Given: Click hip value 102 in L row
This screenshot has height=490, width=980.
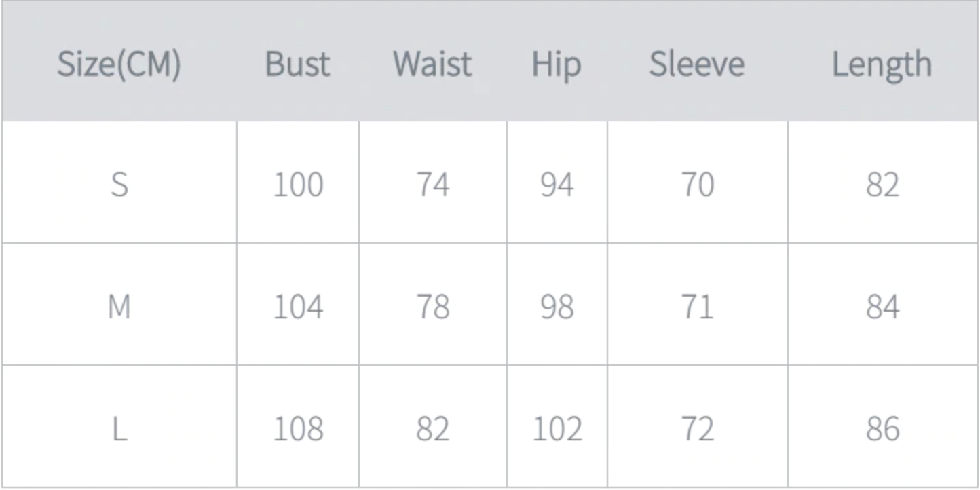Looking at the screenshot, I should pyautogui.click(x=557, y=429).
